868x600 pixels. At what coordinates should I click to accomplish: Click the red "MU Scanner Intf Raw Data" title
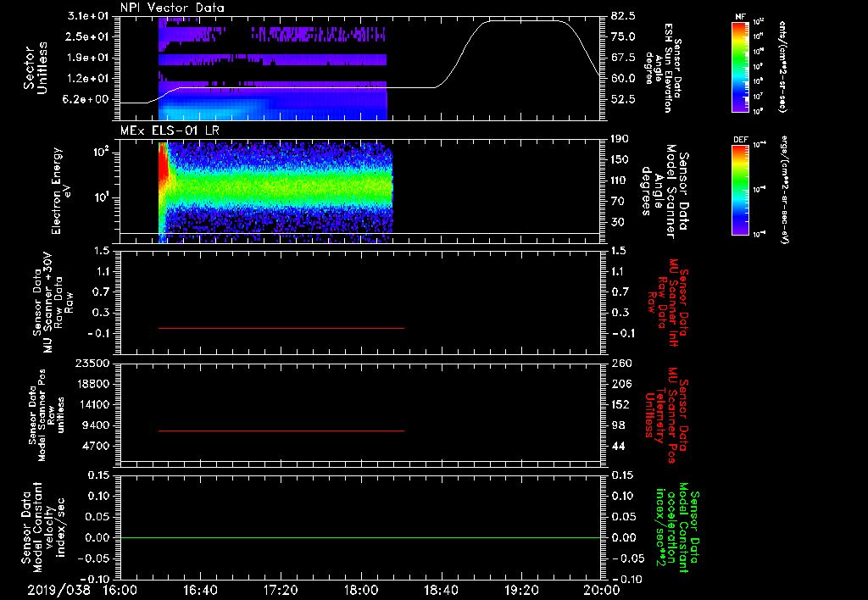pos(668,303)
